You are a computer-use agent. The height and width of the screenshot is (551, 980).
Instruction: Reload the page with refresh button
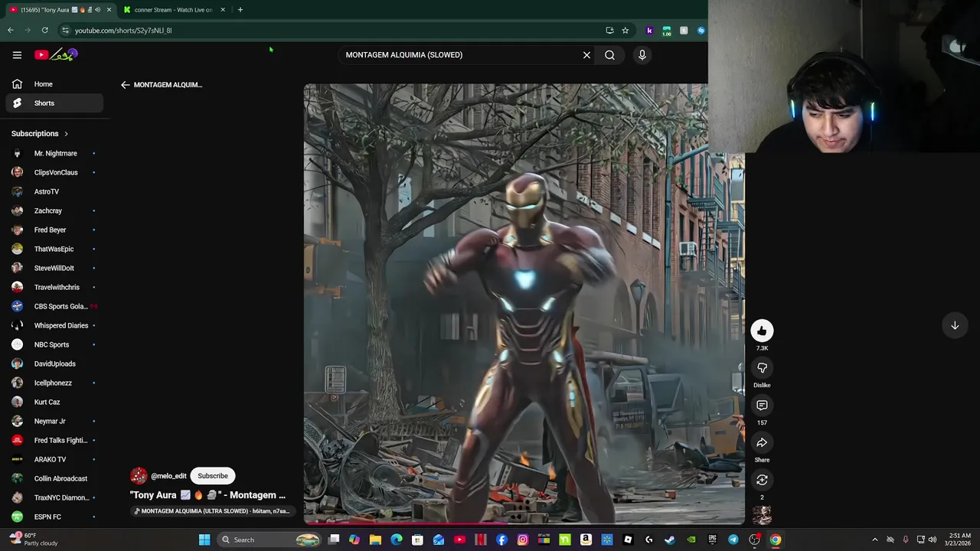point(44,31)
